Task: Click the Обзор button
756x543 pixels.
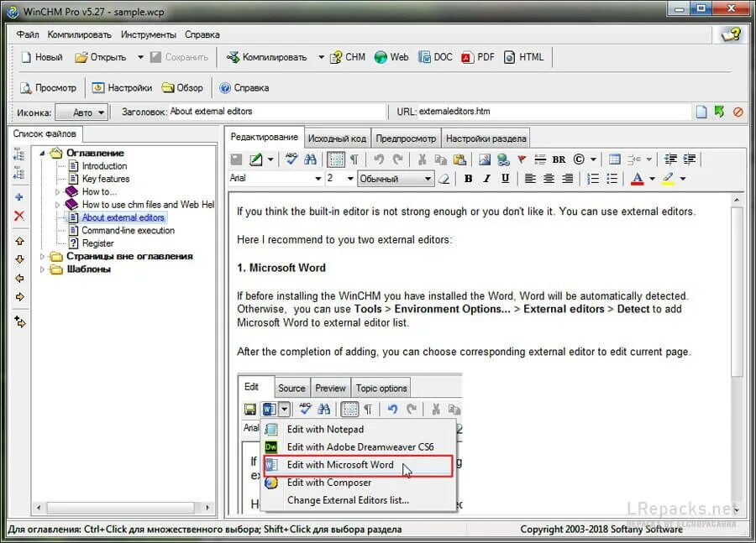Action: click(182, 88)
